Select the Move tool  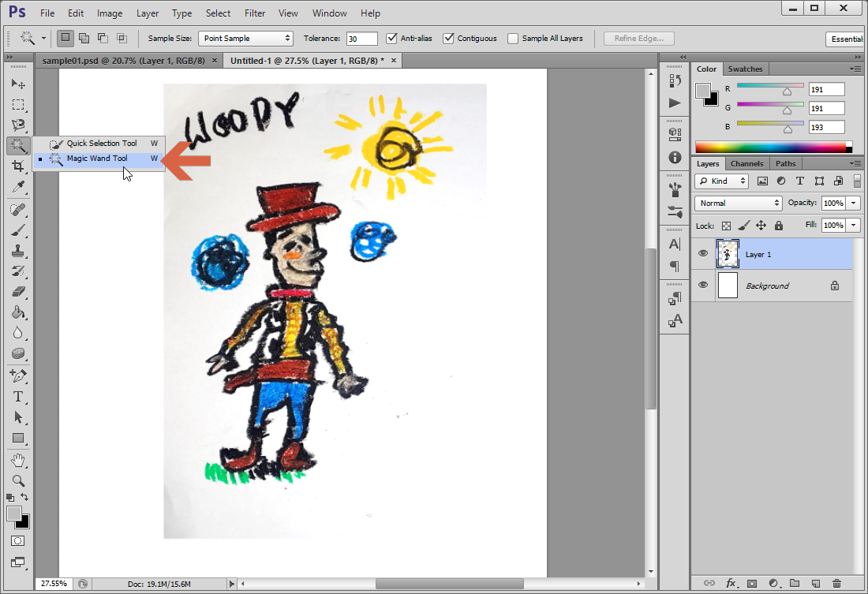coord(18,84)
